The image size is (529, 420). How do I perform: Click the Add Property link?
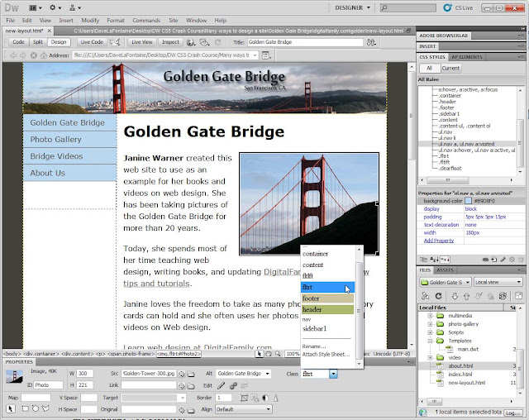click(x=439, y=241)
